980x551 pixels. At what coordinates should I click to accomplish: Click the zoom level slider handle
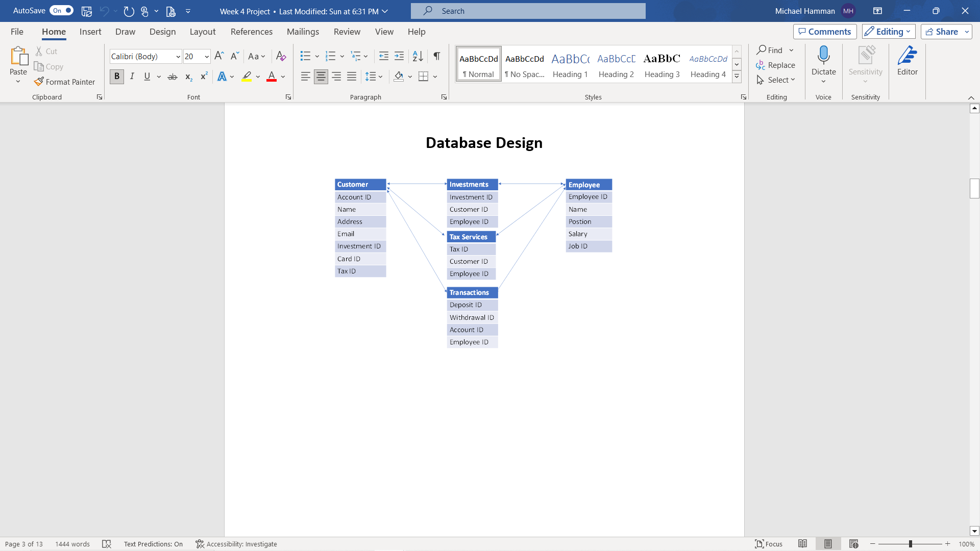click(x=910, y=544)
